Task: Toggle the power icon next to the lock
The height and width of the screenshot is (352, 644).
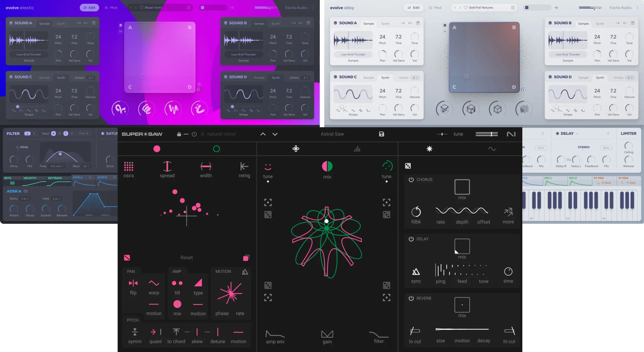Action: [194, 134]
